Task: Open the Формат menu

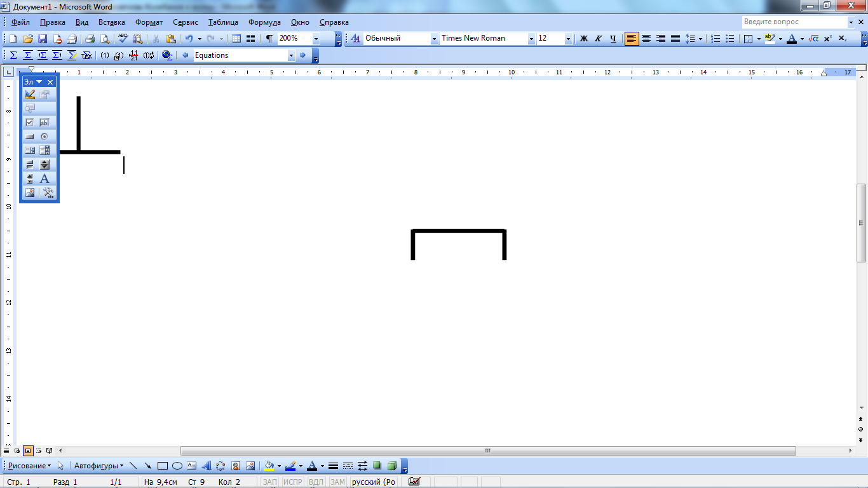Action: click(x=149, y=22)
